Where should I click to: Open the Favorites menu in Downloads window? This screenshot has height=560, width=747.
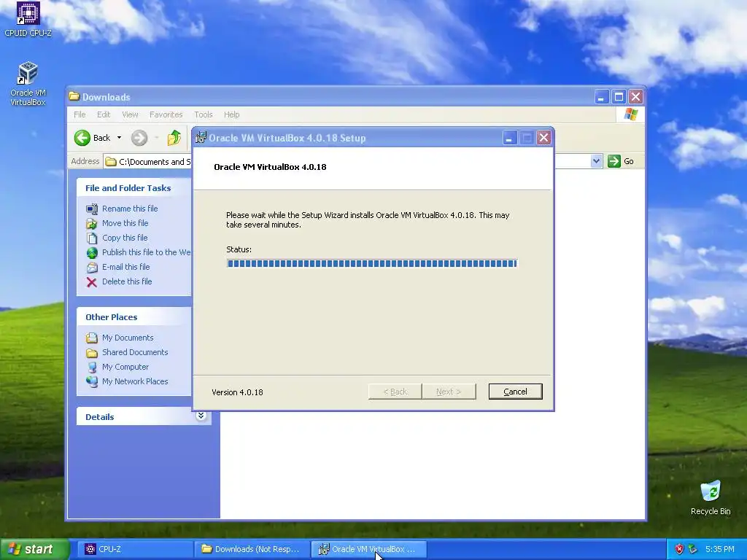pos(166,114)
